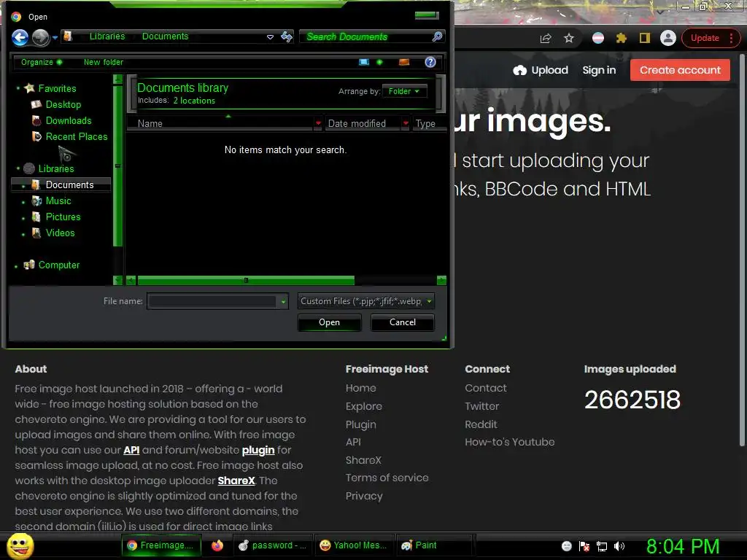Bookmark this page with the star icon
This screenshot has height=560, width=747.
click(569, 38)
